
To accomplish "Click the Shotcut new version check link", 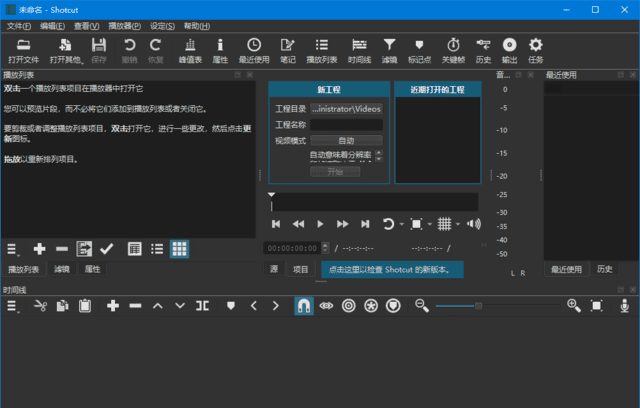I will click(392, 270).
